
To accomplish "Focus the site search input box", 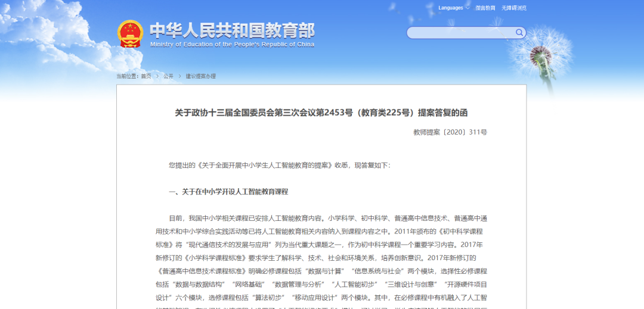I will coord(460,33).
